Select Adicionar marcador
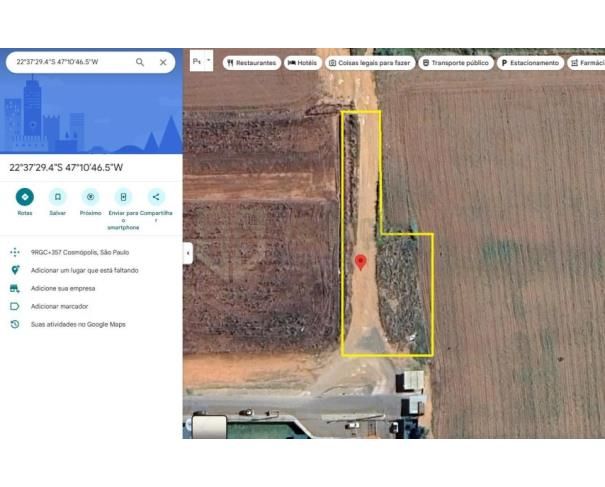Viewport: 605px width, 487px height. (x=59, y=306)
